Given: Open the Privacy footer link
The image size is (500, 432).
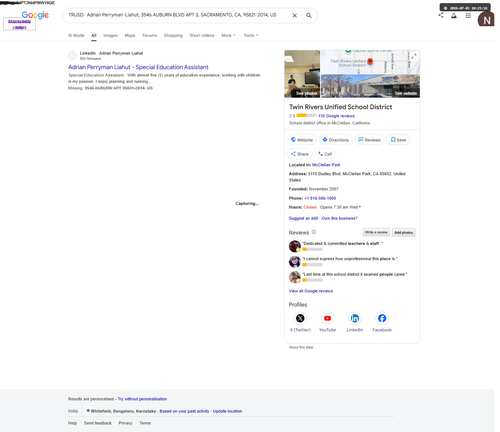Looking at the screenshot, I should [125, 423].
